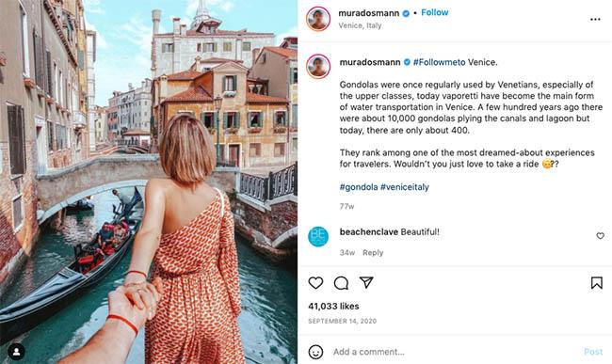Open the #gondola hashtag
Image resolution: width=612 pixels, height=364 pixels.
coord(359,187)
